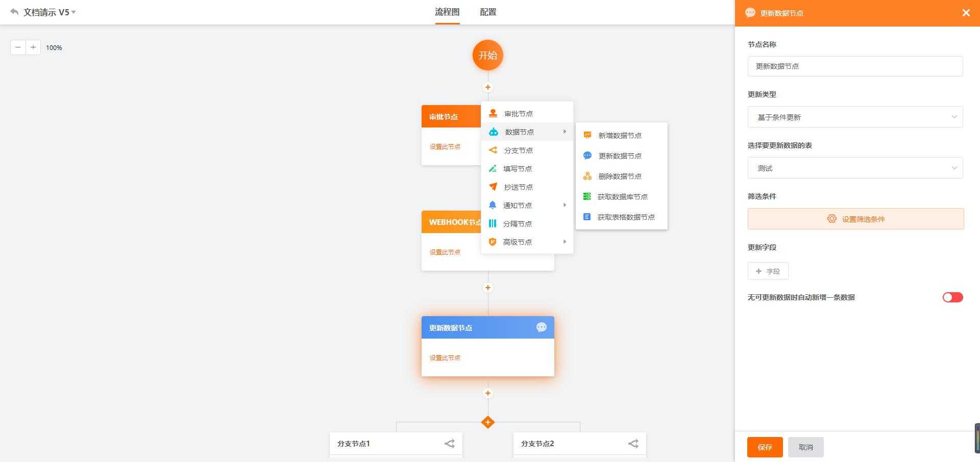Click the 节点名称 input field

point(855,66)
